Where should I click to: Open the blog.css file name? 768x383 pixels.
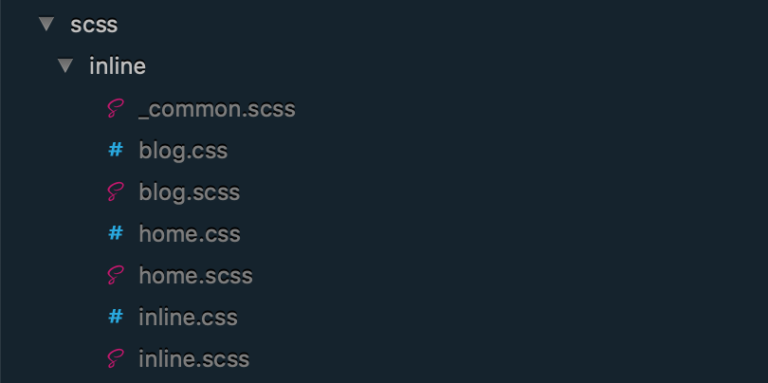tap(183, 151)
